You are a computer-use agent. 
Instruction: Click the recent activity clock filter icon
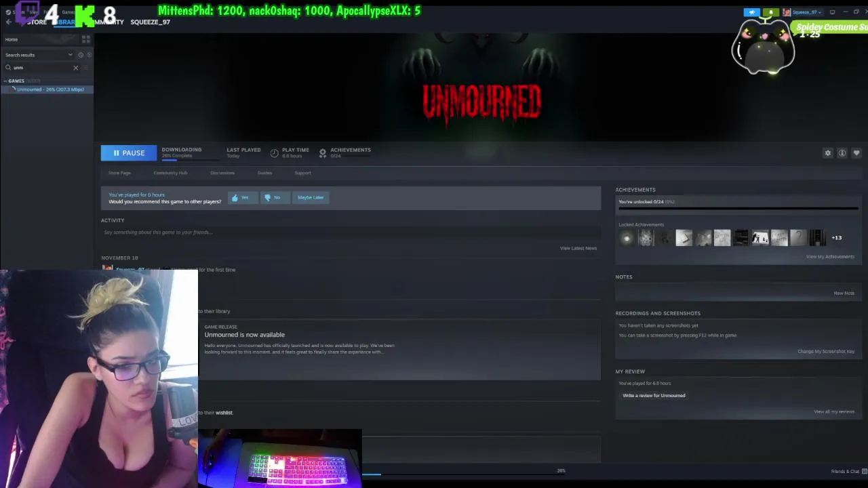point(81,55)
